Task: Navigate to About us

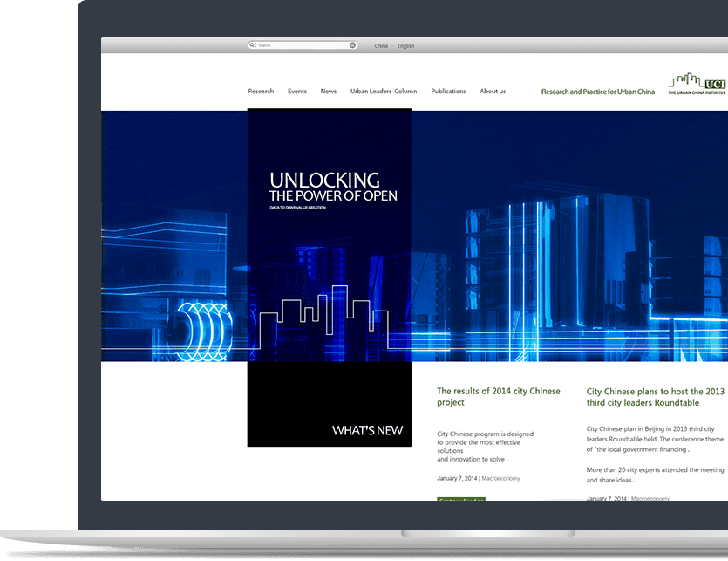Action: tap(493, 92)
